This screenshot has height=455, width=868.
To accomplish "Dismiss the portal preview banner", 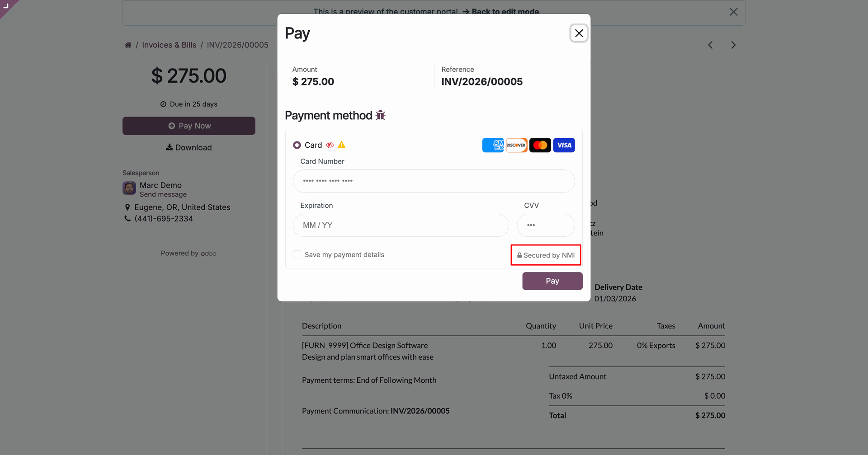I will (733, 12).
